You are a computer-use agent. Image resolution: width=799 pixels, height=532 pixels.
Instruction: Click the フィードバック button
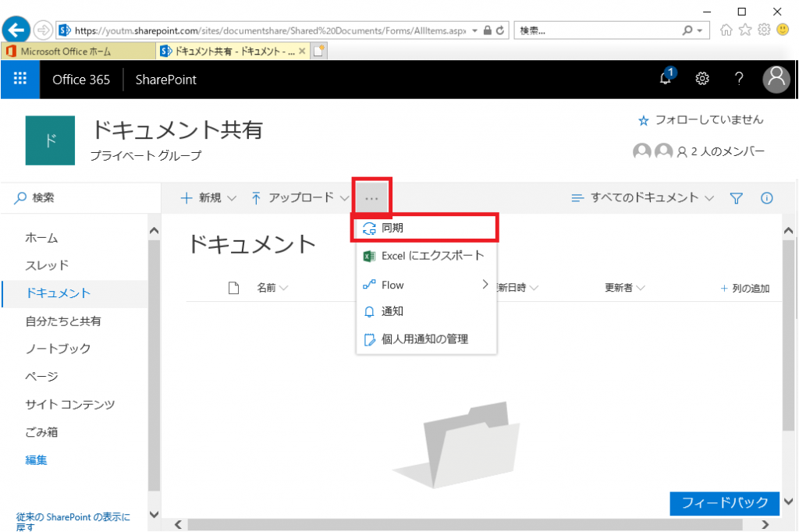click(x=724, y=503)
